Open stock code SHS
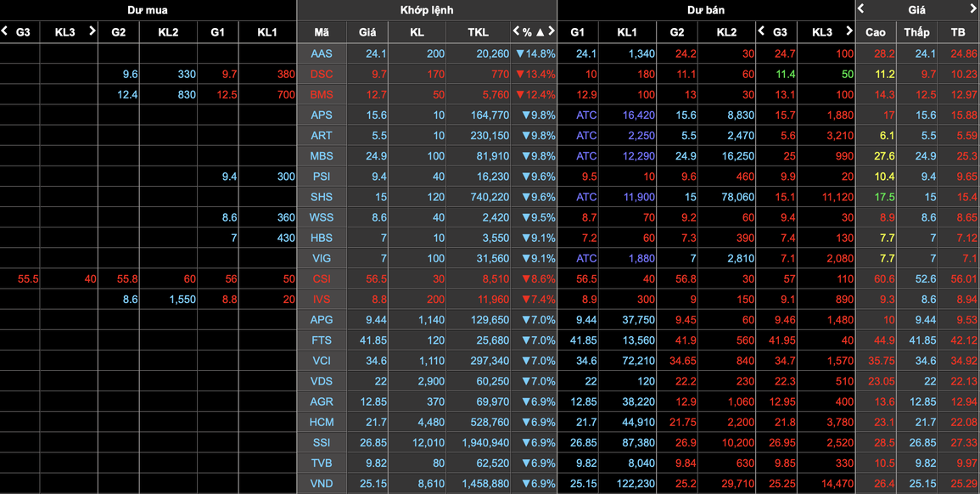 pos(322,197)
